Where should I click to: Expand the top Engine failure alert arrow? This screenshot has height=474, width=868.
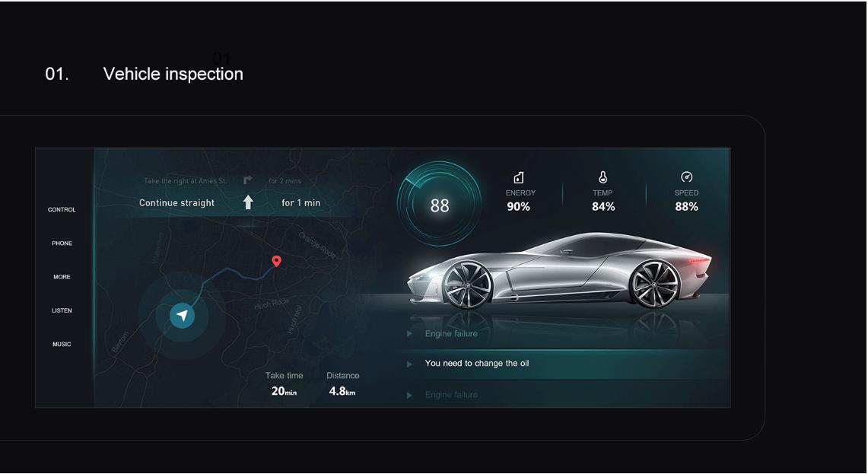(x=409, y=334)
